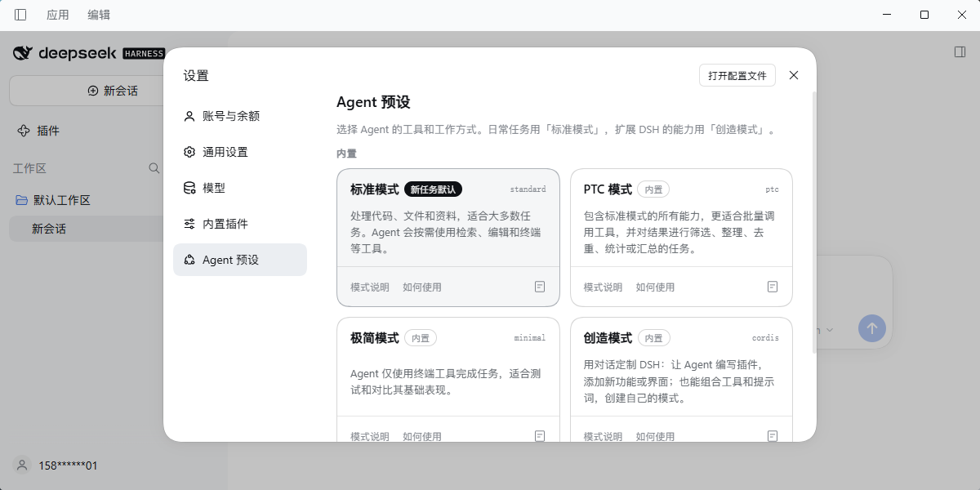The image size is (980, 490).
Task: Open the 应用 menu
Action: (x=58, y=15)
